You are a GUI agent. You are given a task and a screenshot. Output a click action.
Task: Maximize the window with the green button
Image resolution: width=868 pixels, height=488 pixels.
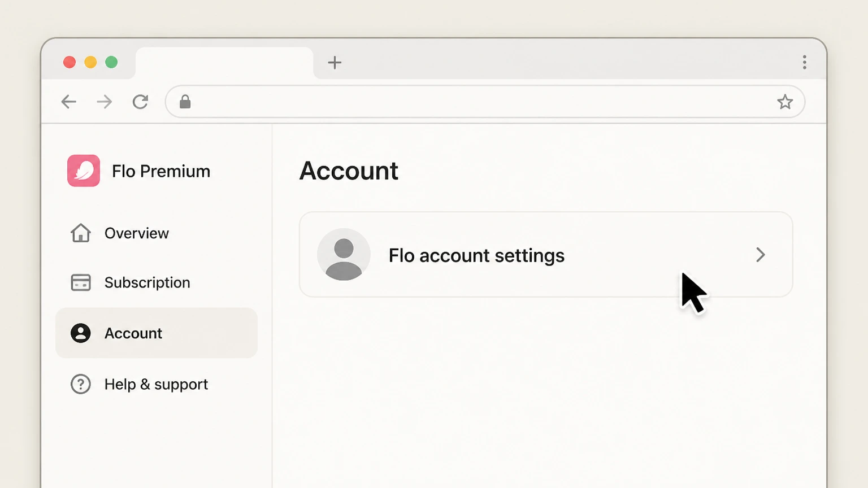point(111,62)
